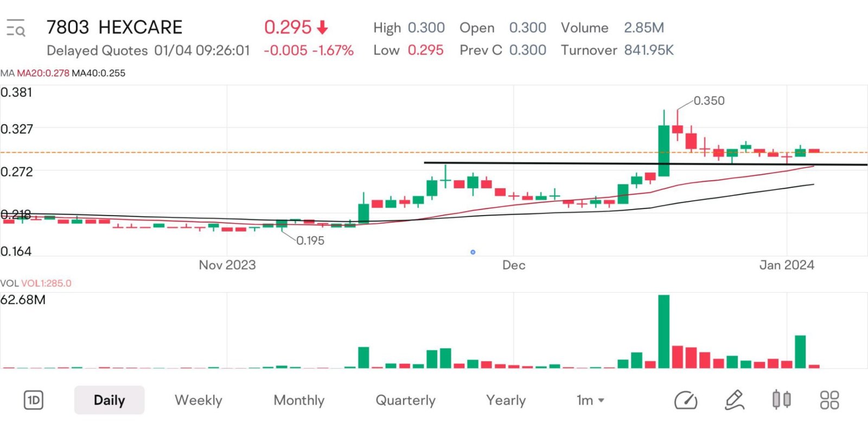Image resolution: width=868 pixels, height=424 pixels.
Task: Click the Delayed Quotes timestamp text
Action: [148, 50]
